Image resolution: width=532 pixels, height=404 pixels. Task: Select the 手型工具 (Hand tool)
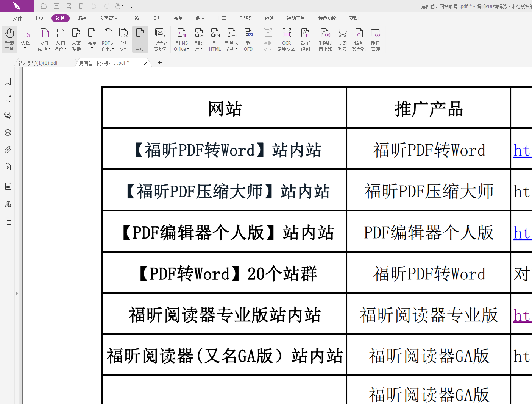coord(9,39)
